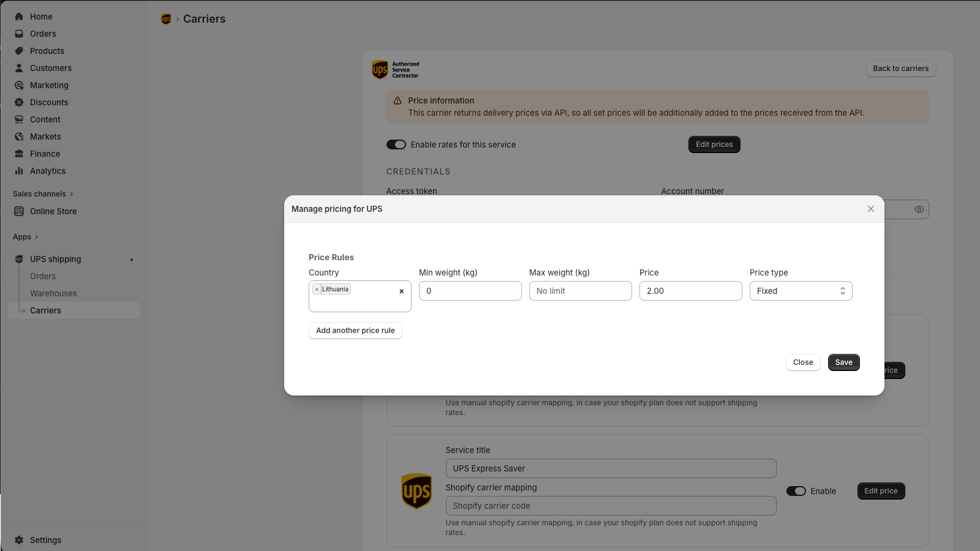Click the Markets globe icon
Viewport: 980px width, 551px height.
coord(19,137)
